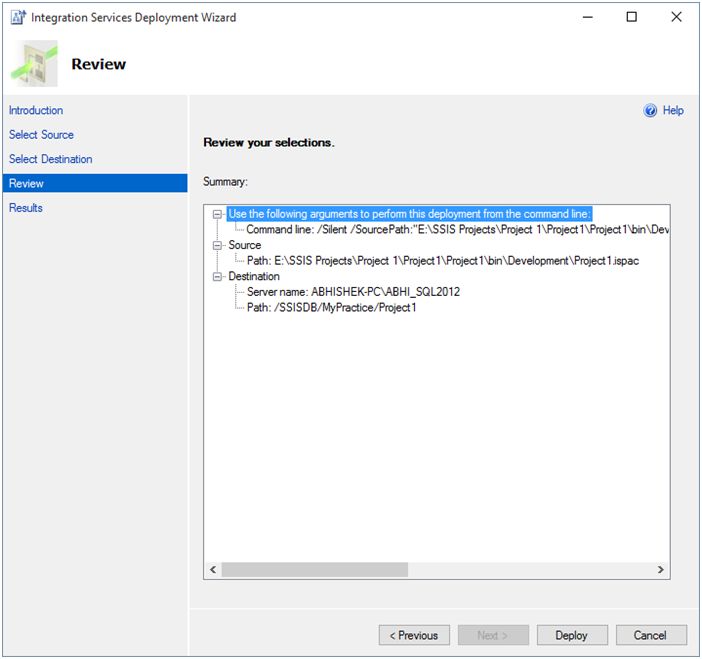Click the horizontal scrollbar thumb in Summary
The height and width of the screenshot is (659, 702).
(315, 569)
